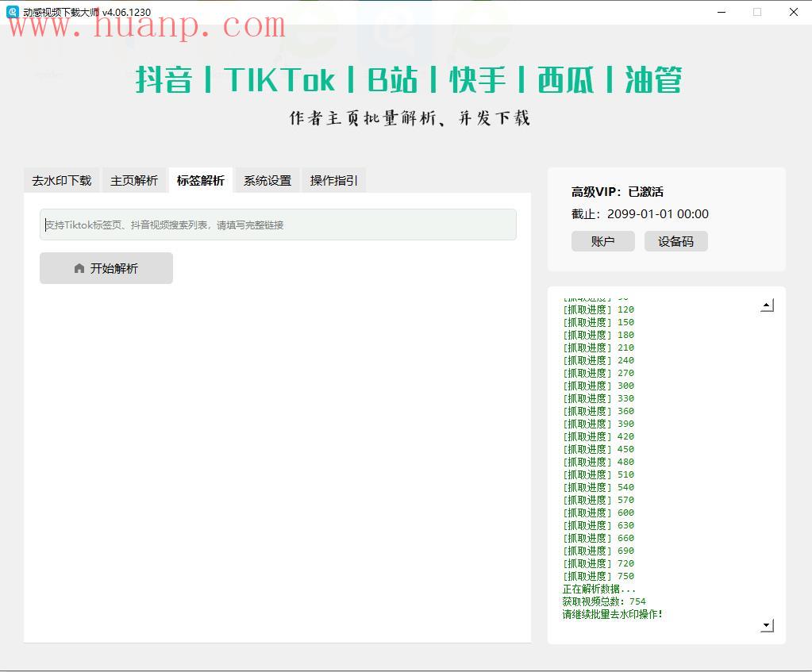
Task: Click the app icon in the title bar
Action: point(13,12)
